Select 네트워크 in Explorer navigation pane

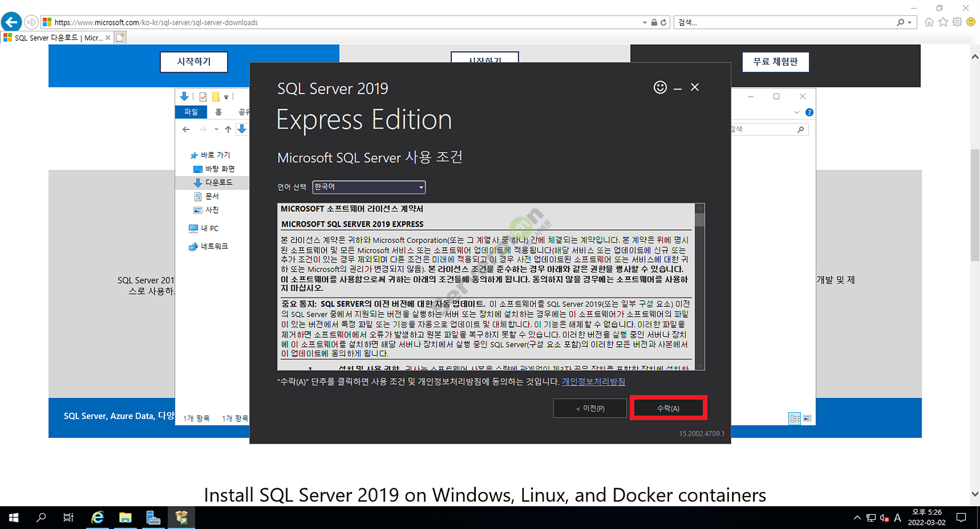click(x=208, y=246)
